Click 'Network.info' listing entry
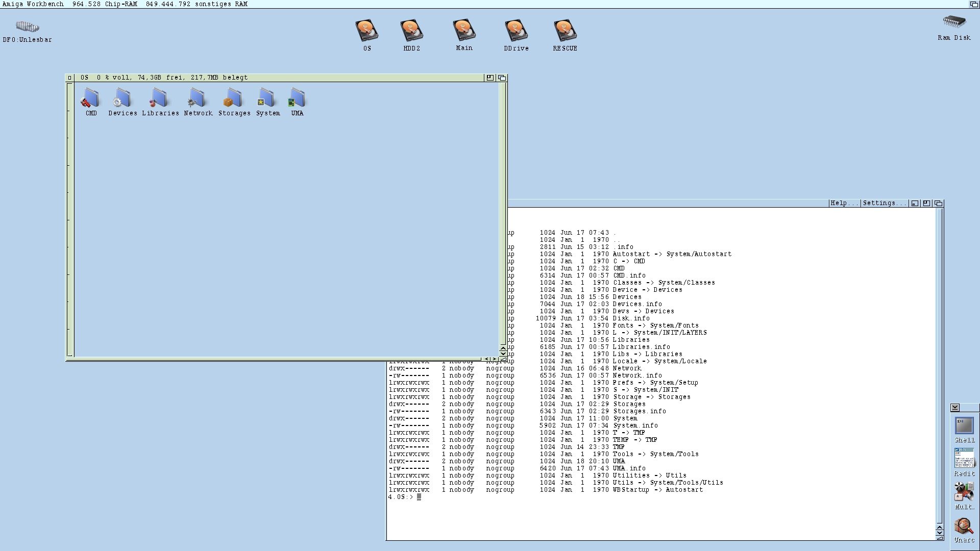This screenshot has width=980, height=551. click(x=638, y=375)
